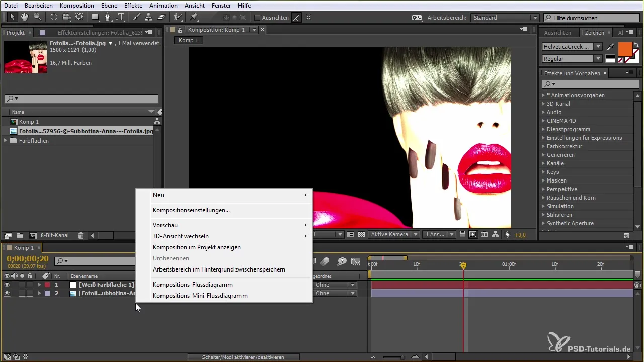Open the composition flowchart icon in viewer

[x=495, y=235]
